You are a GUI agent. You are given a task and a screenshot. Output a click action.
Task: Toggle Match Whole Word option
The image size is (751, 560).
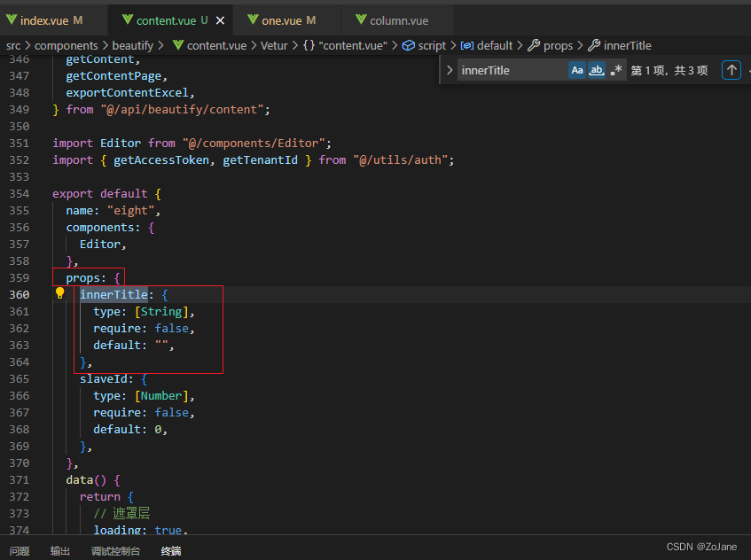click(597, 70)
